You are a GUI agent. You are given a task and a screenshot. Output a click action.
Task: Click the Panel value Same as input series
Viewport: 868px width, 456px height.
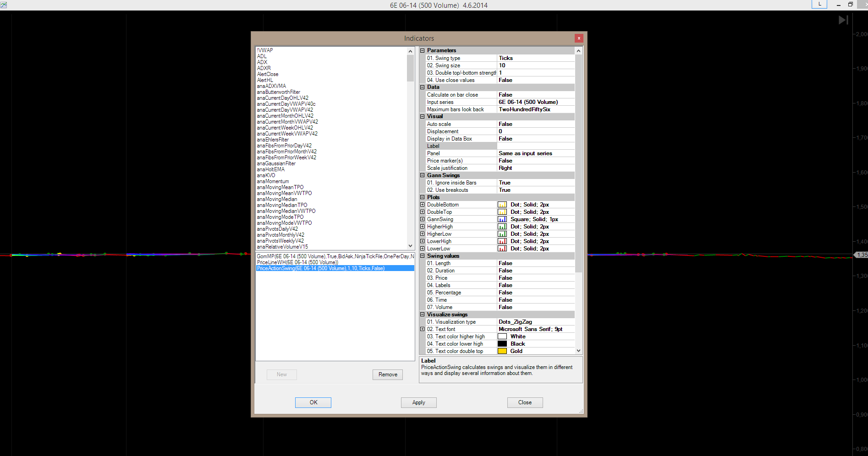536,153
